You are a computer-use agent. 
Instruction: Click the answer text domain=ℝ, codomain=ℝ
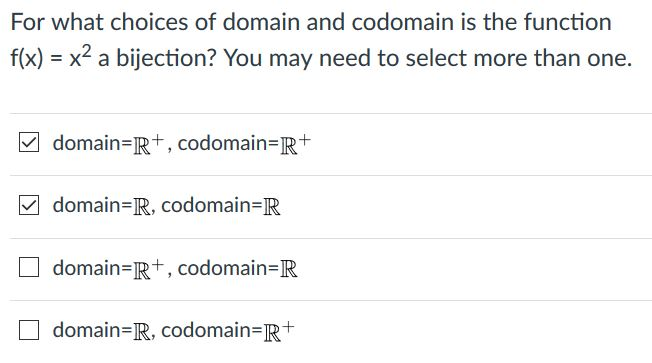tap(167, 205)
